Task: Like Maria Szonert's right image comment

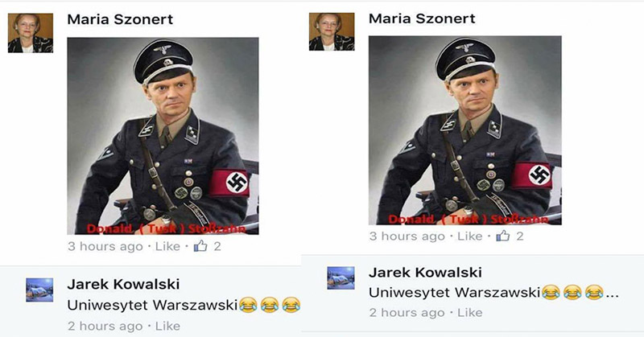Action: coord(470,236)
